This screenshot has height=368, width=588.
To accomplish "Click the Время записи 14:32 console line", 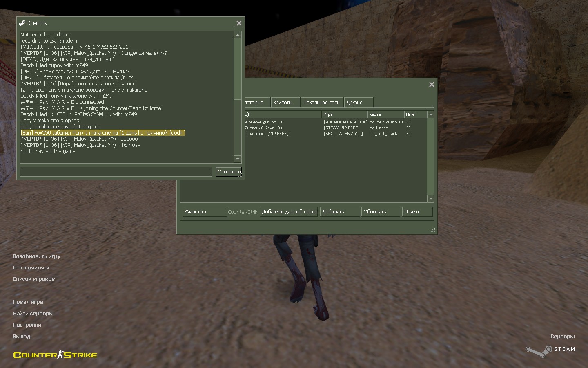I will (75, 72).
